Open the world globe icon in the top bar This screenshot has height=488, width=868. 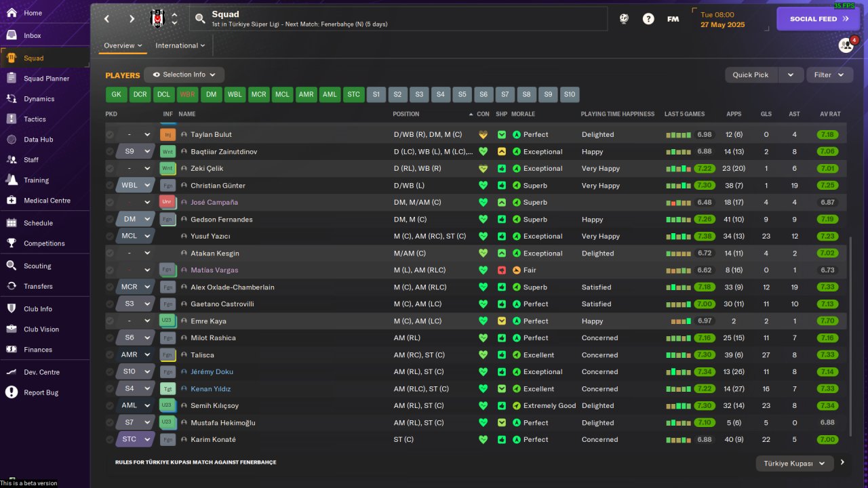624,19
